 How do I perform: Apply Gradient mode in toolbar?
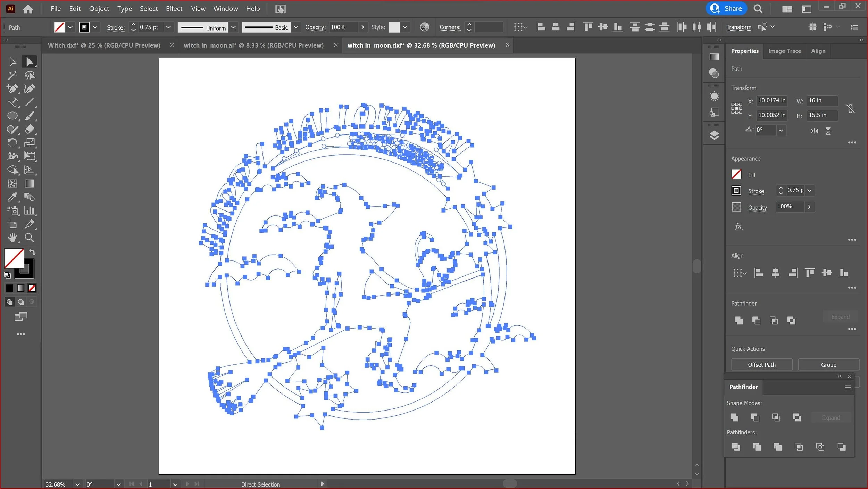(x=21, y=288)
